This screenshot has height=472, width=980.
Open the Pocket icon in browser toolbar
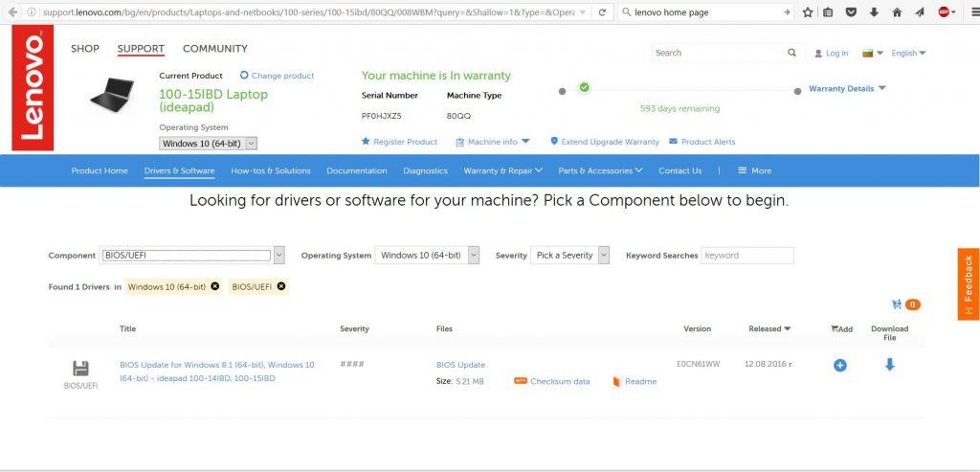[851, 11]
